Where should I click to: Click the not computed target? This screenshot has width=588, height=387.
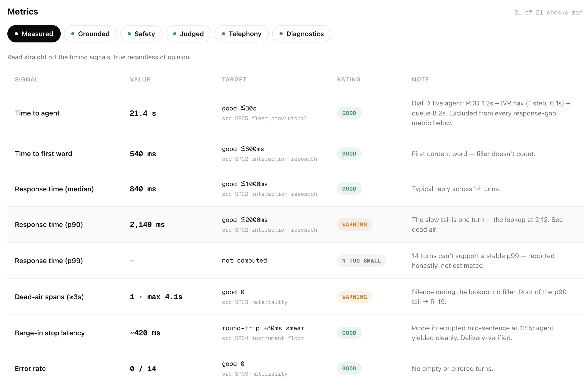coord(244,260)
